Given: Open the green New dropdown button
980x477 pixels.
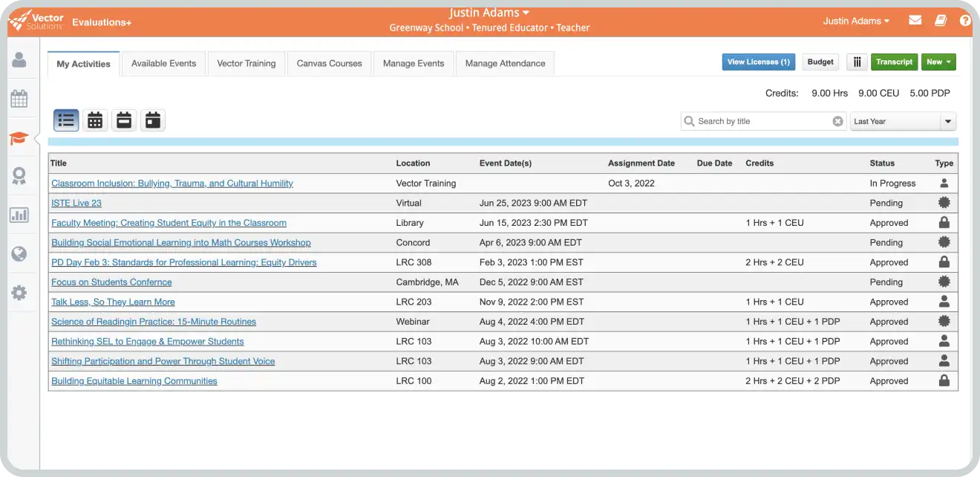Looking at the screenshot, I should [x=938, y=62].
